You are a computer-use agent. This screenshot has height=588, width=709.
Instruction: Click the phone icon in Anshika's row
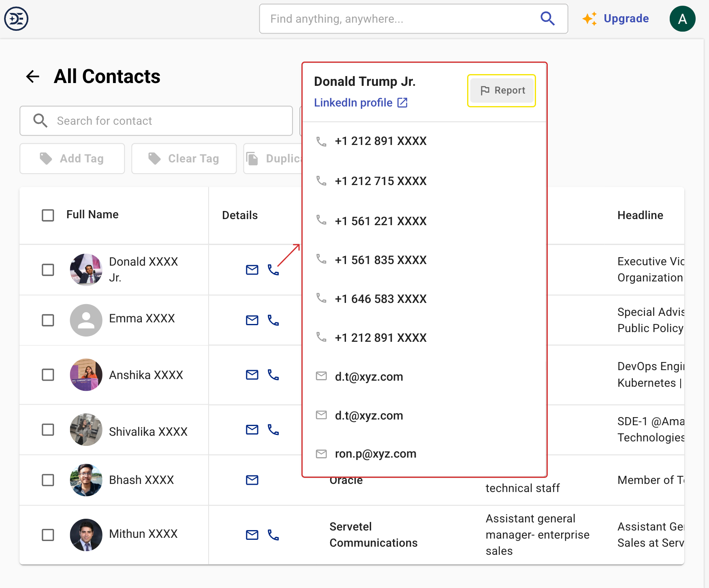coord(273,375)
